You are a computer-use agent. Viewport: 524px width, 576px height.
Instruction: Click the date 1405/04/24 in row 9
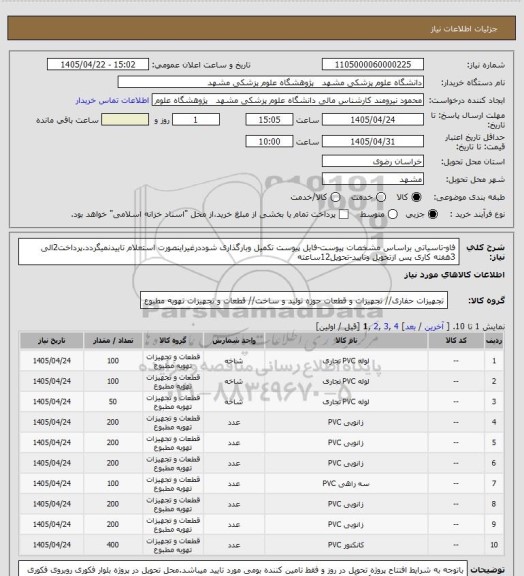click(x=51, y=525)
